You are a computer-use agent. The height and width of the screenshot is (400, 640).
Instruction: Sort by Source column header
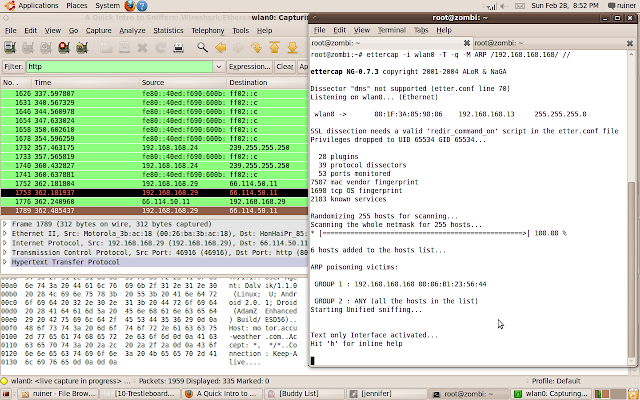point(183,82)
